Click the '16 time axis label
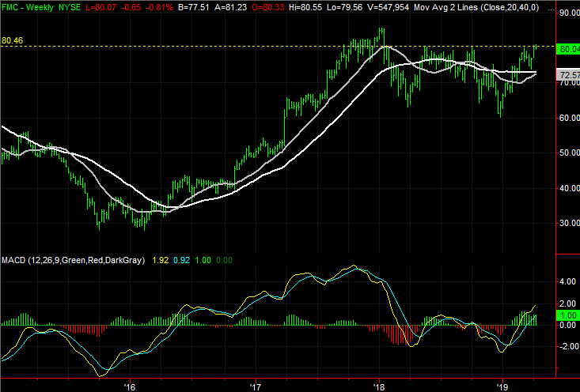This screenshot has height=392, width=580. tap(131, 387)
